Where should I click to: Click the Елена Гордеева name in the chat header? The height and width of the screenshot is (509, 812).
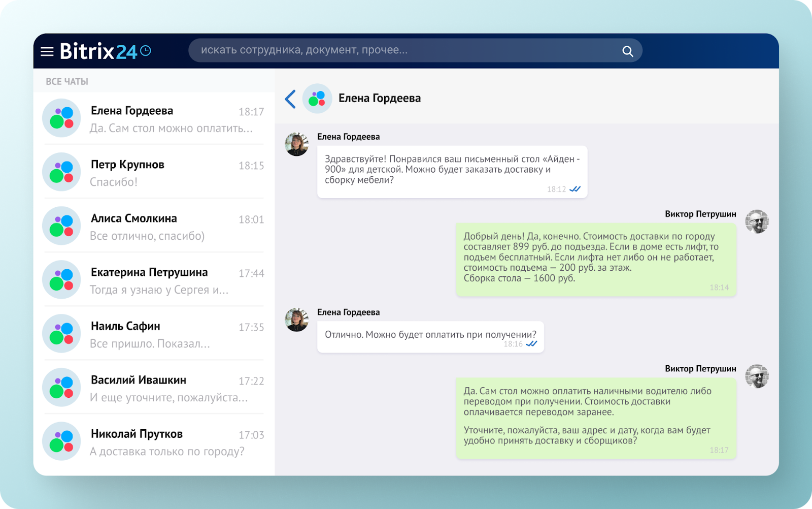[380, 98]
